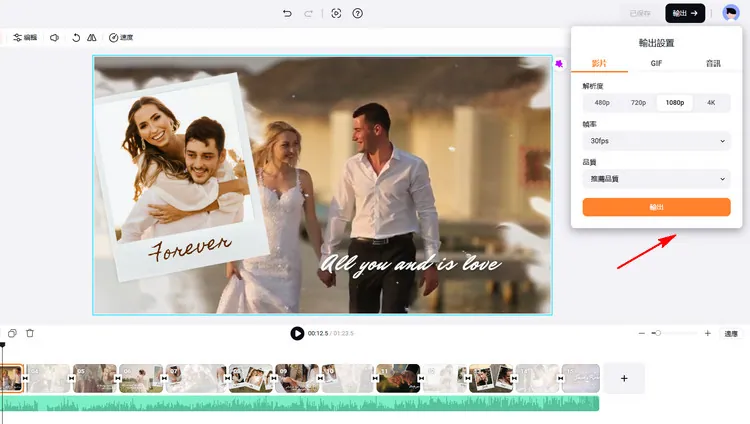This screenshot has width=750, height=424.
Task: Switch to the 影片 video tab
Action: click(x=599, y=63)
